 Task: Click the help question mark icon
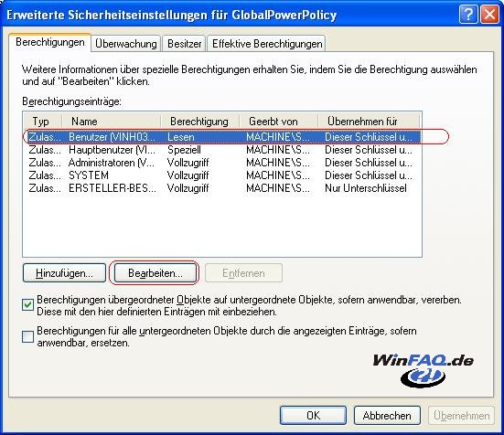pos(468,15)
